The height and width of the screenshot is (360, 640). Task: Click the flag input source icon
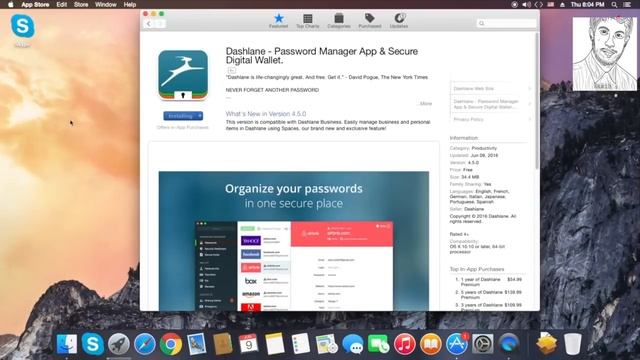[551, 4]
